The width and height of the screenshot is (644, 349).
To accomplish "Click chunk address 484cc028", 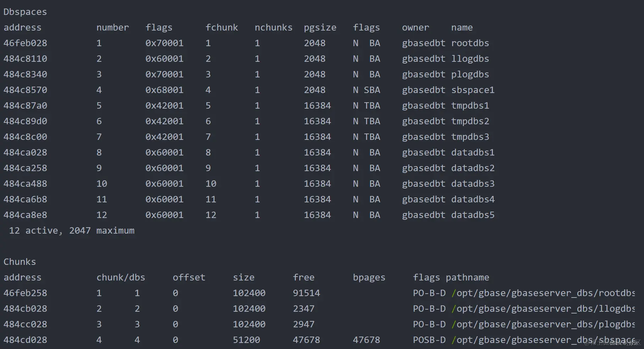I will [x=25, y=325].
